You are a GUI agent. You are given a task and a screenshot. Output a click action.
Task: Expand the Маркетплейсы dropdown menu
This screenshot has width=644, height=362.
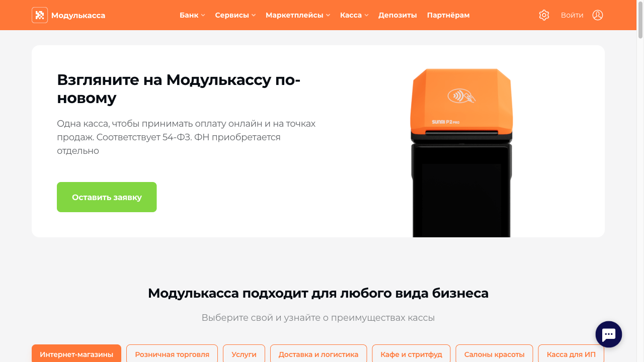coord(298,15)
